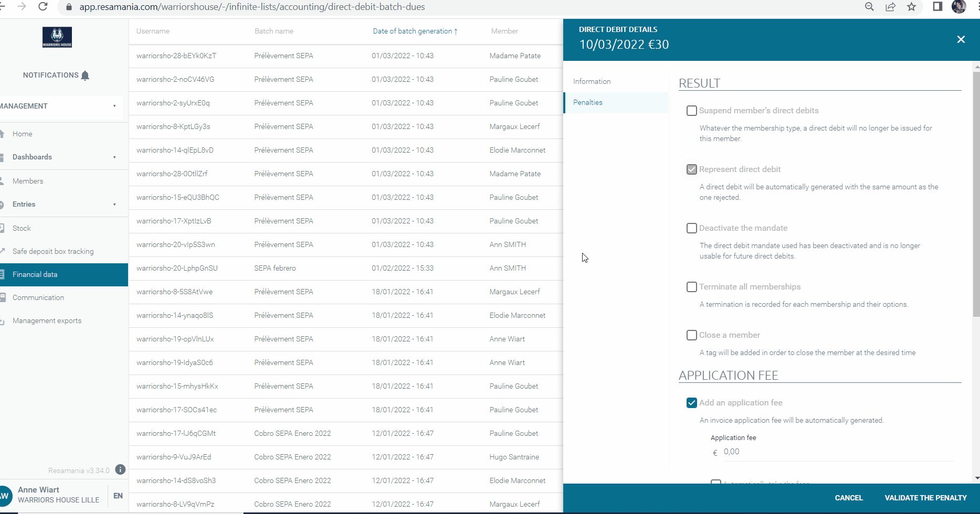Click the site lock icon in address bar
980x514 pixels.
coord(69,7)
